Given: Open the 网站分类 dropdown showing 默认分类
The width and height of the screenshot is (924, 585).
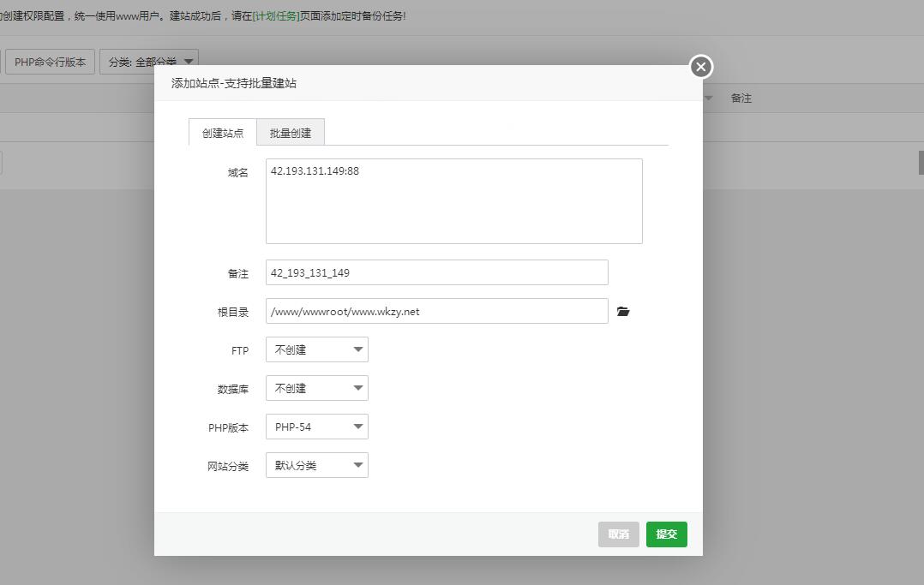Looking at the screenshot, I should pos(316,465).
